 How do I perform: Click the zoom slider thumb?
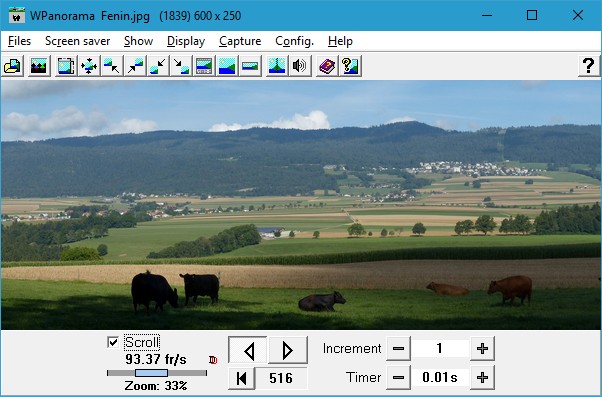click(151, 373)
